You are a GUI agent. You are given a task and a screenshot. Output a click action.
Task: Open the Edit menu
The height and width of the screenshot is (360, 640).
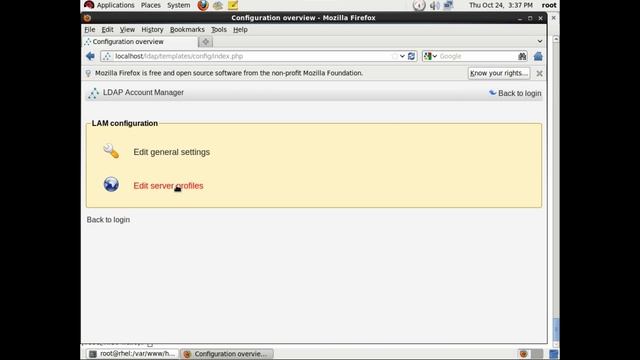click(107, 29)
